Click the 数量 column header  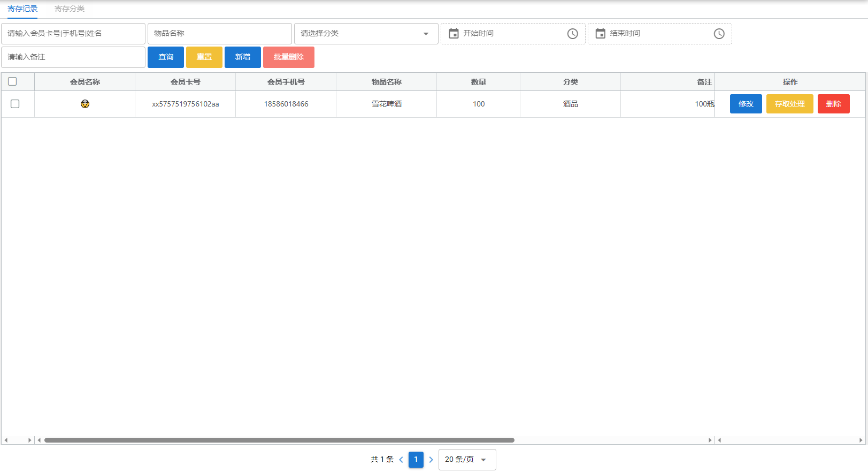point(479,82)
